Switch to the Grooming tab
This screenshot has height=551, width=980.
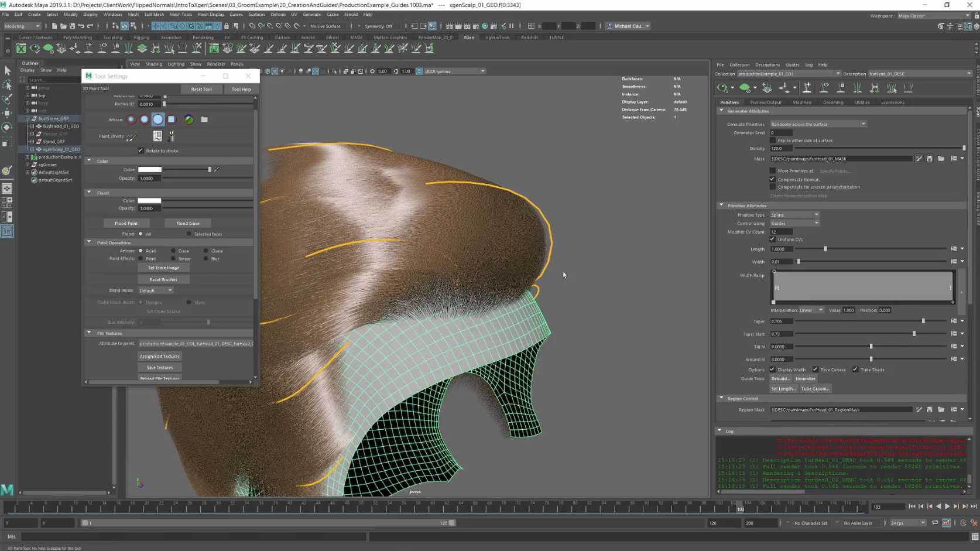(x=832, y=102)
